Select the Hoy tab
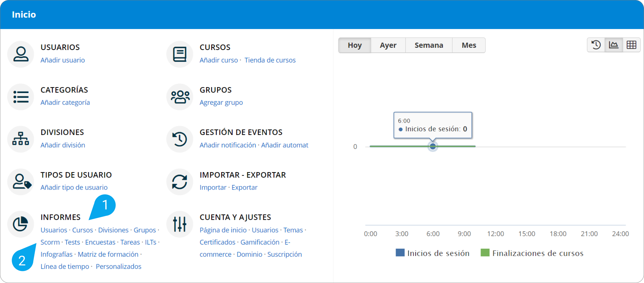Screen dimensions: 644x283 coord(355,45)
